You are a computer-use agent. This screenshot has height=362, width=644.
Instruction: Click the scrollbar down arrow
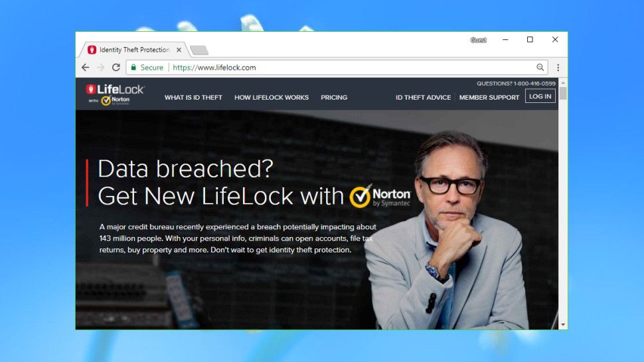click(x=563, y=325)
